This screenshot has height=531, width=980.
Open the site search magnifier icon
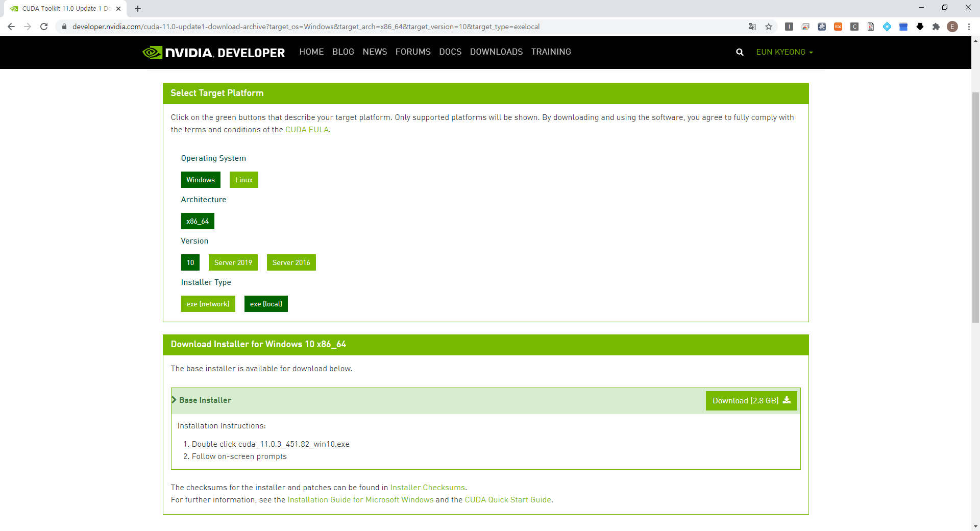[740, 52]
